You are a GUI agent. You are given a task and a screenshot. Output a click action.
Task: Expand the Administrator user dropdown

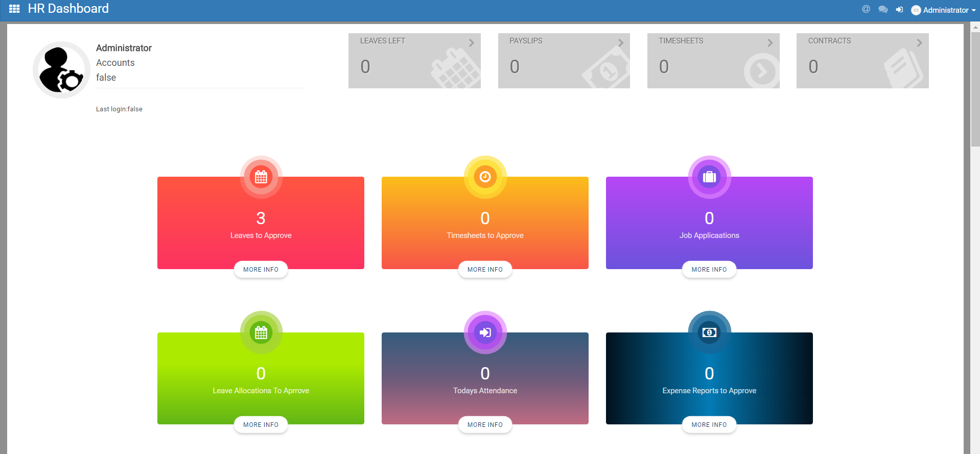[945, 10]
